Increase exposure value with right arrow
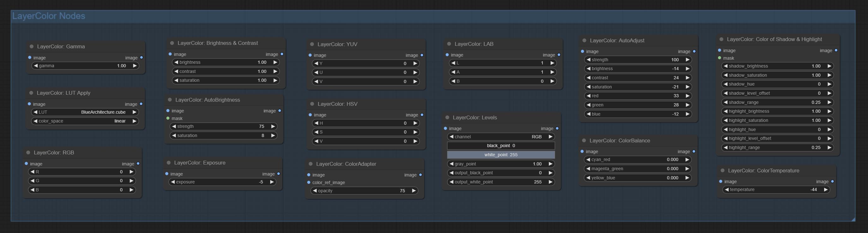868x233 pixels. [x=272, y=182]
